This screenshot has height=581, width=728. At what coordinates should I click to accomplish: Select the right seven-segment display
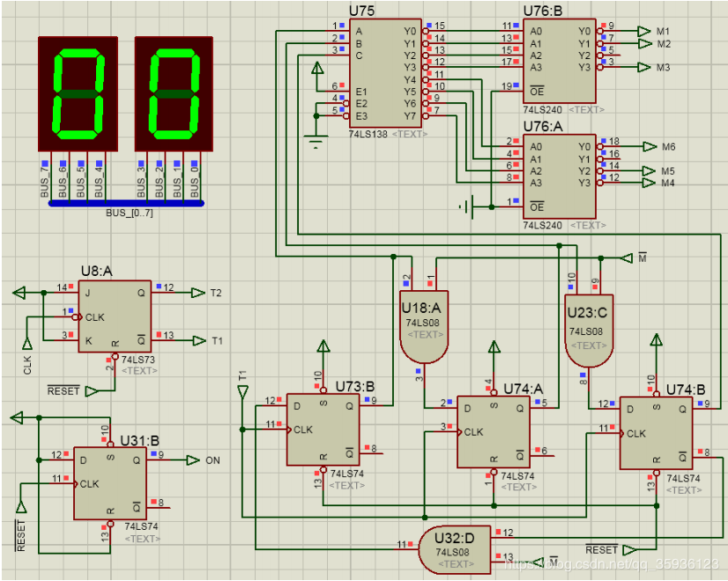click(173, 94)
